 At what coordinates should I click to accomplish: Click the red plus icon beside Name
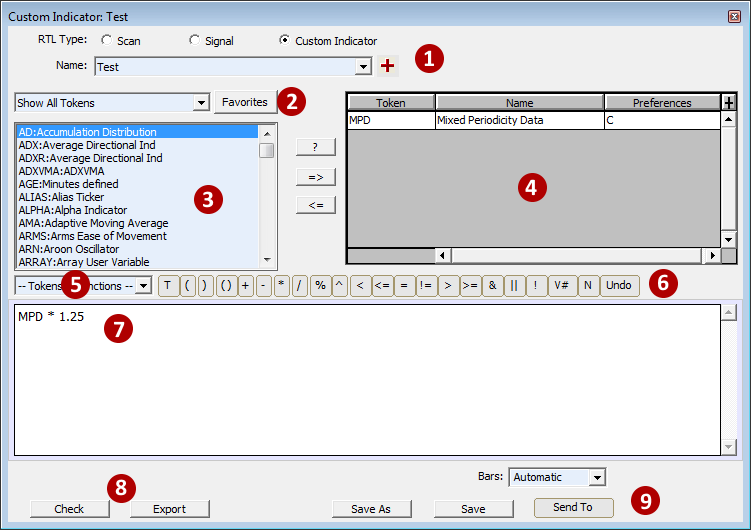(x=388, y=66)
